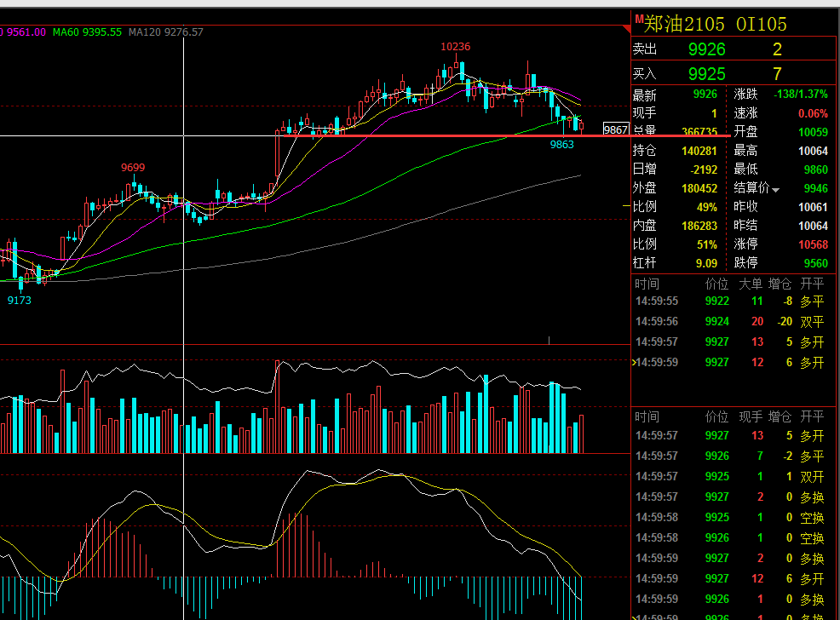840x620 pixels.
Task: Click the 开平 header in large-order list
Action: pyautogui.click(x=812, y=284)
